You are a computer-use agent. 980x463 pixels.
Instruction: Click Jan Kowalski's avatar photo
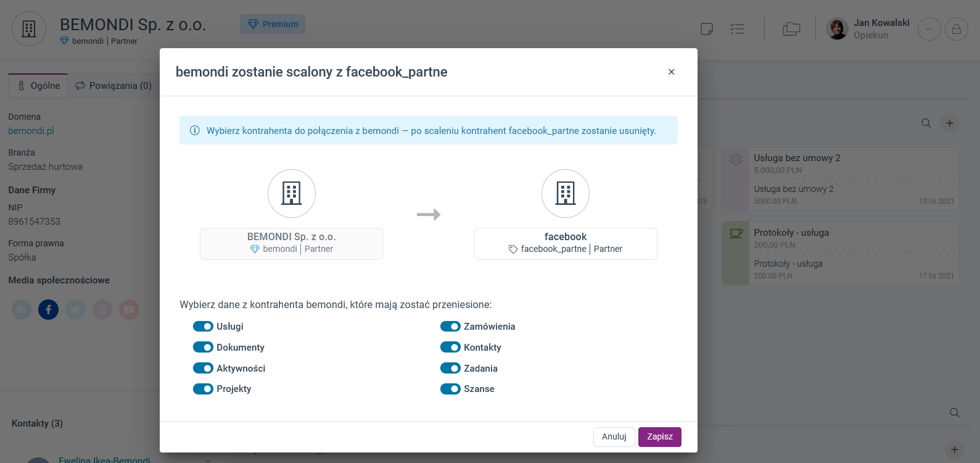coord(837,29)
